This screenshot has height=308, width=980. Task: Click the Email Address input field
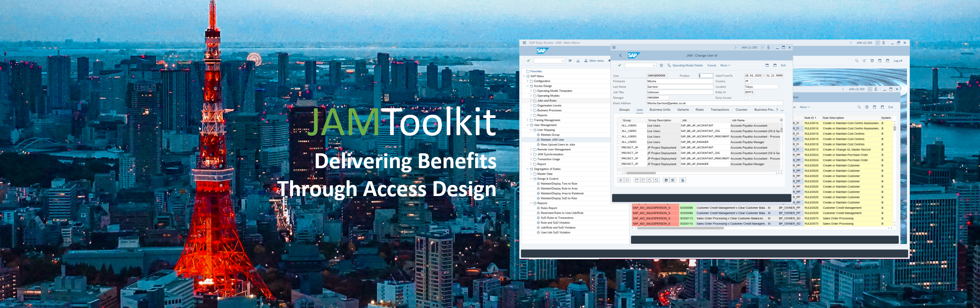tap(715, 103)
